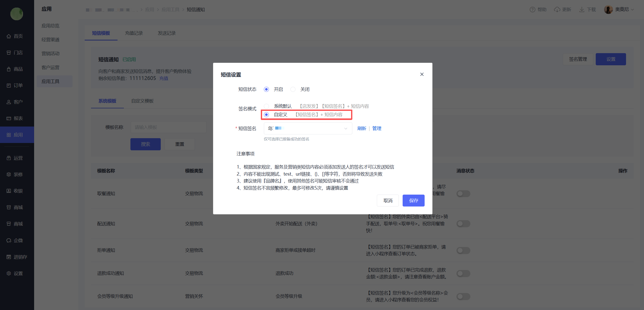The width and height of the screenshot is (644, 310).
Task: Click the 模板名称 search input field
Action: click(x=168, y=127)
